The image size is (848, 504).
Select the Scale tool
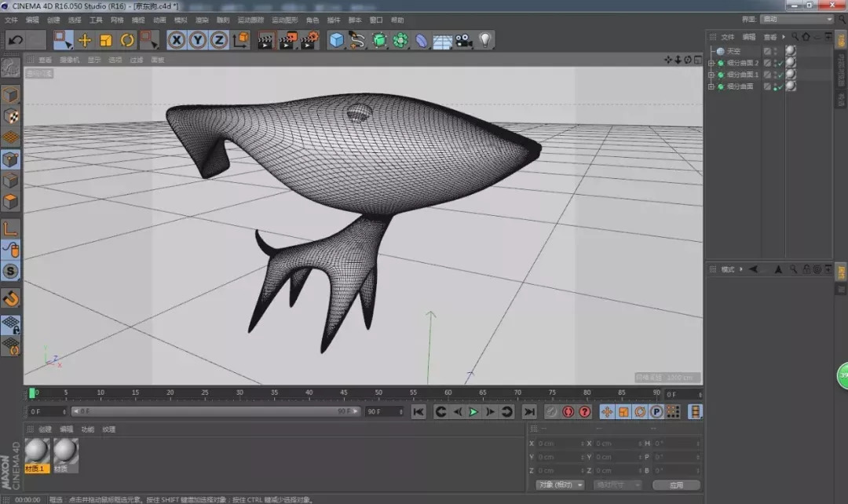point(106,40)
